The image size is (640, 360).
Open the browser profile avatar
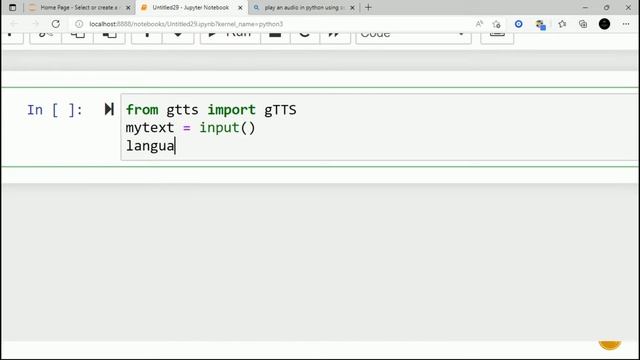[x=604, y=24]
